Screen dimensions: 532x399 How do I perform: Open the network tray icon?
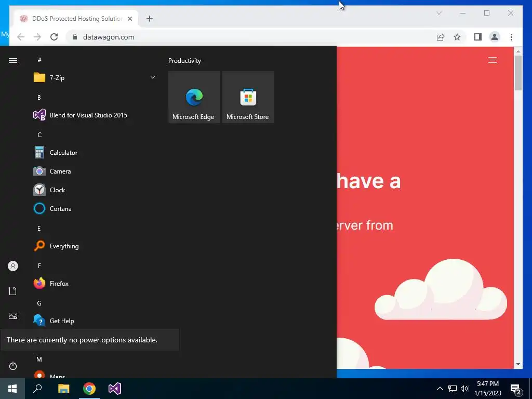453,389
